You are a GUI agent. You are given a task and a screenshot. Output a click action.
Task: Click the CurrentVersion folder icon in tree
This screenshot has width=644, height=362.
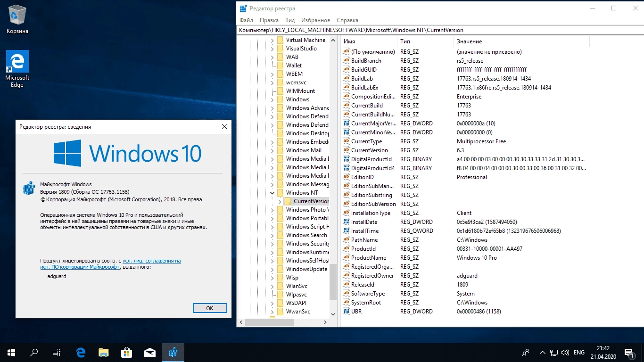click(x=288, y=201)
